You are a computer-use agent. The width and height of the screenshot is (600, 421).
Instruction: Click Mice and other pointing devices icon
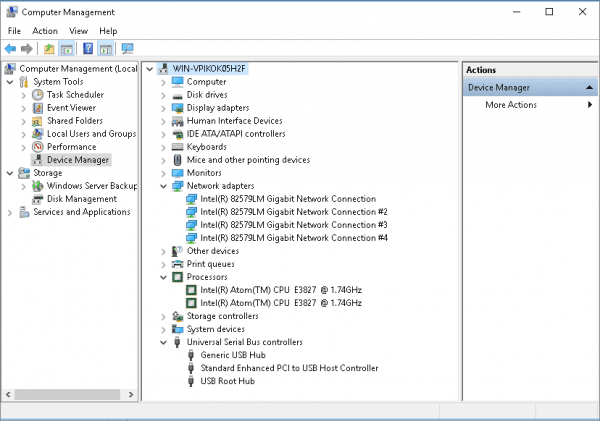[x=177, y=160]
